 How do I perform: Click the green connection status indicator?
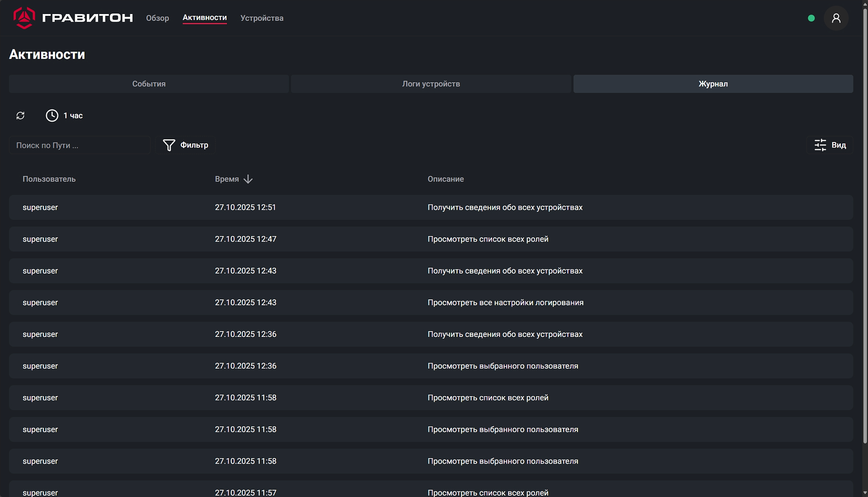pyautogui.click(x=811, y=19)
